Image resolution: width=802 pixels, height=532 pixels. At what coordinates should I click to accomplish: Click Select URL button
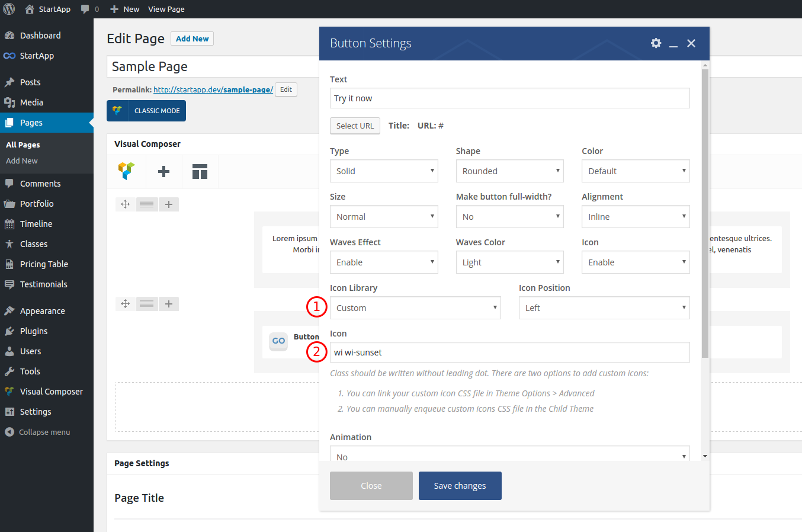(355, 126)
